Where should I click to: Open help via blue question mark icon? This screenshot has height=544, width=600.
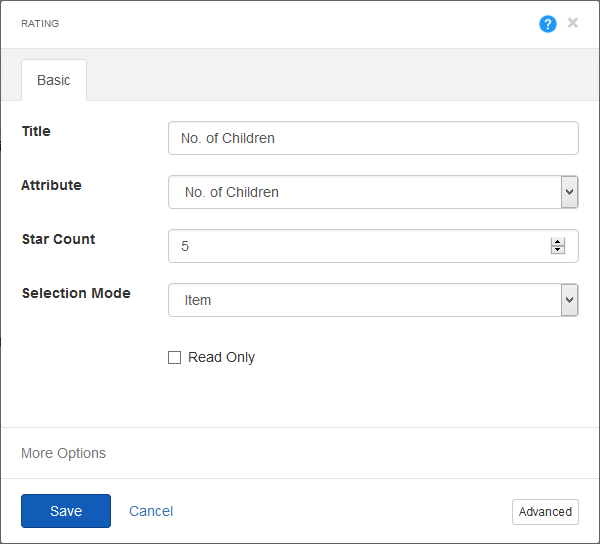[x=548, y=24]
